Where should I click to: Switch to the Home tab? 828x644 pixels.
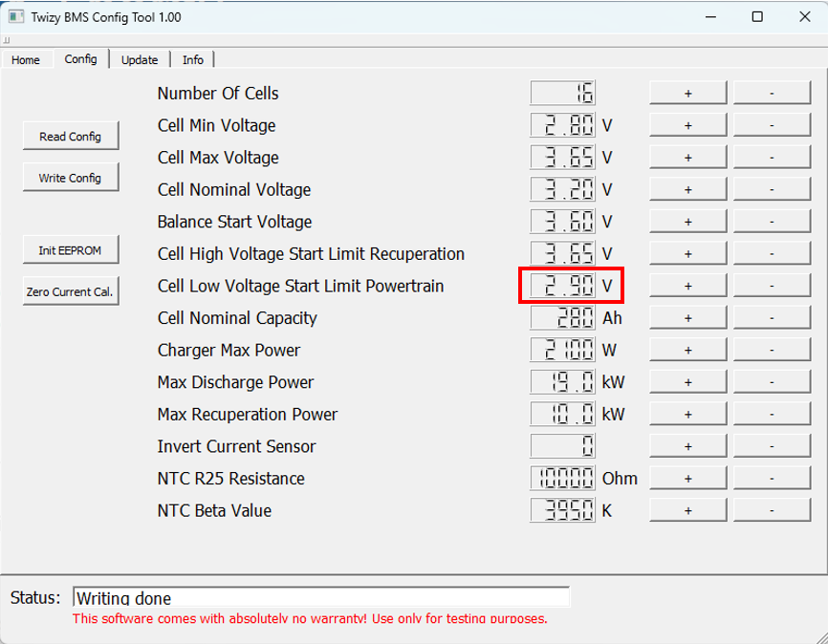point(26,59)
